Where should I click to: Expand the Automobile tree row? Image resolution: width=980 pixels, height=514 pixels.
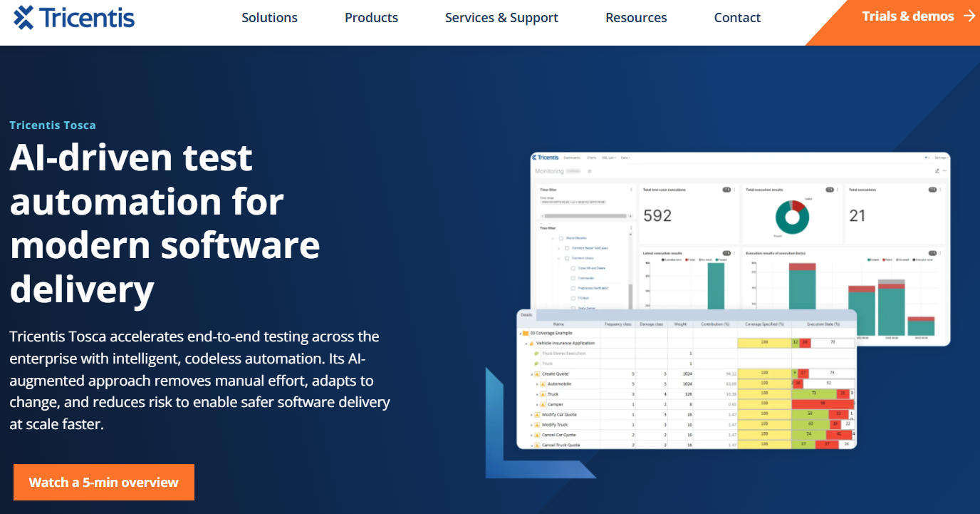(x=537, y=384)
